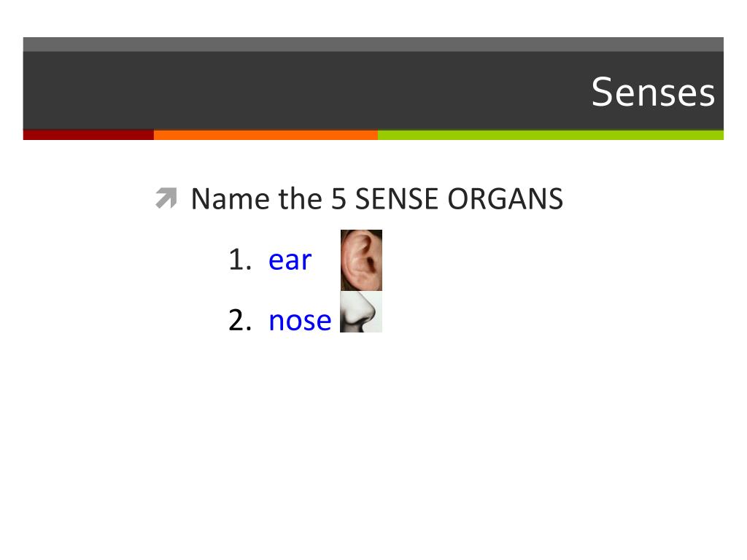Select the nose picture
Viewport: 747px width, 560px height.
pyautogui.click(x=360, y=312)
